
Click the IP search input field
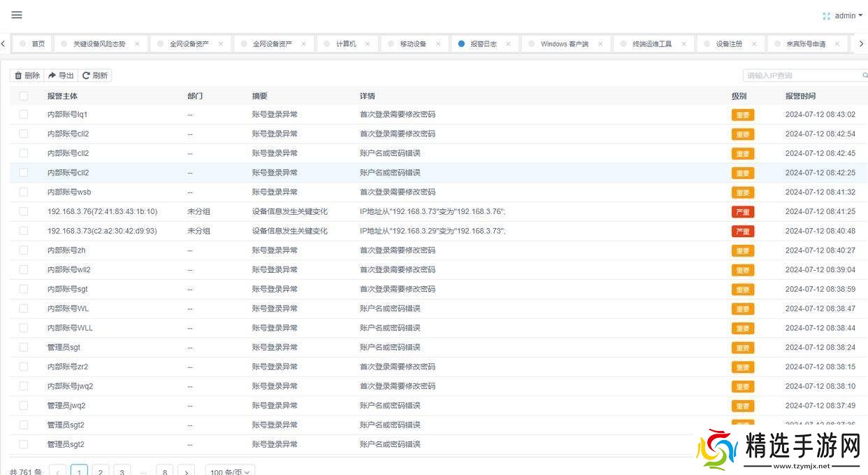point(800,76)
